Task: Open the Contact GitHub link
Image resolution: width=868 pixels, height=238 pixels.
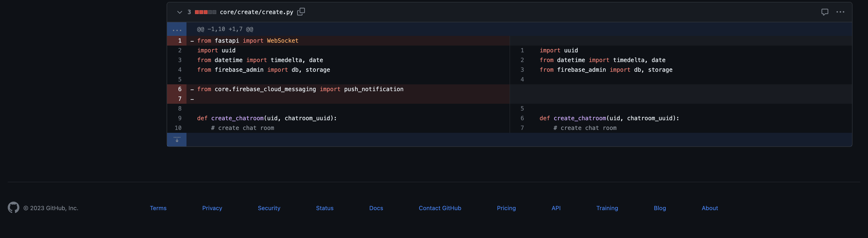Action: point(440,208)
